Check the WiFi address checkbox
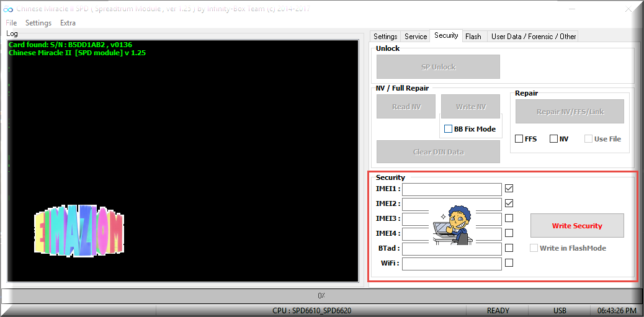This screenshot has width=644, height=317. pos(509,263)
